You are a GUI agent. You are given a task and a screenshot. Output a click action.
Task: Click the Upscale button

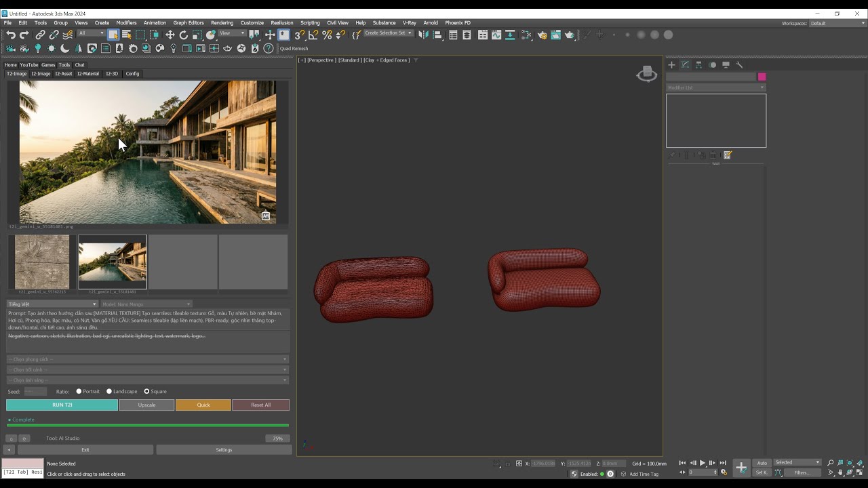pos(146,405)
